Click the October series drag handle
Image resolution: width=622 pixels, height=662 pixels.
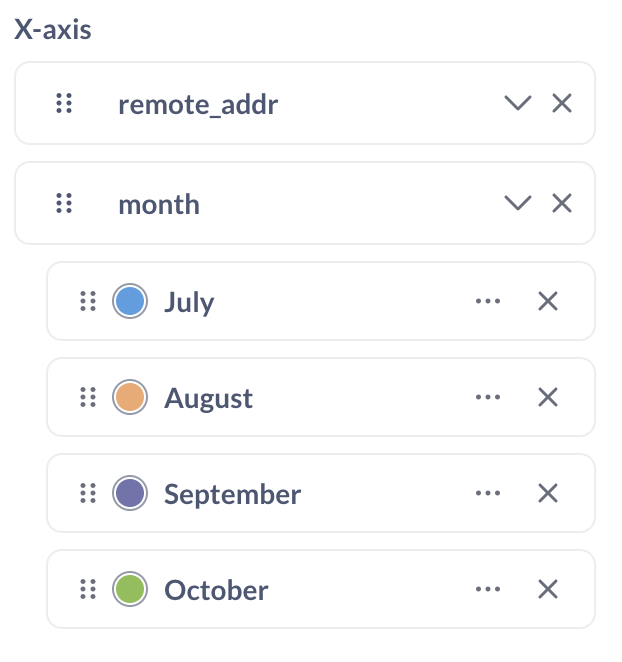(x=88, y=589)
